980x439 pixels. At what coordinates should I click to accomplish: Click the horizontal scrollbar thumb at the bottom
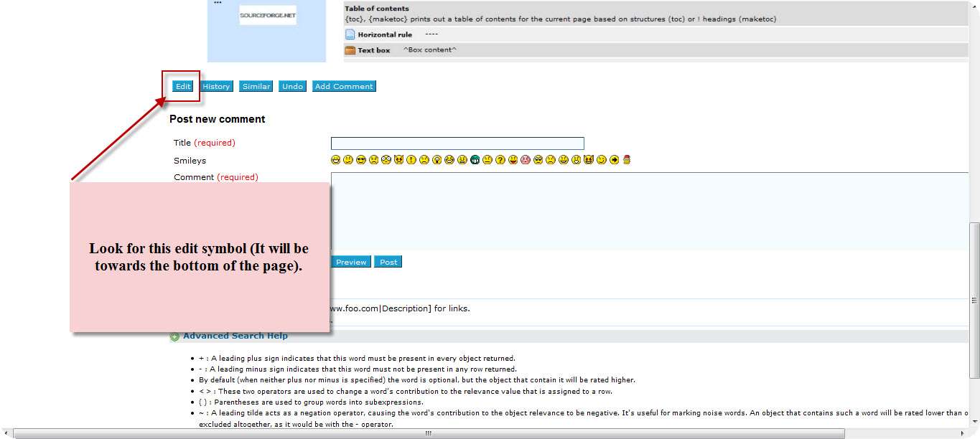(x=428, y=433)
